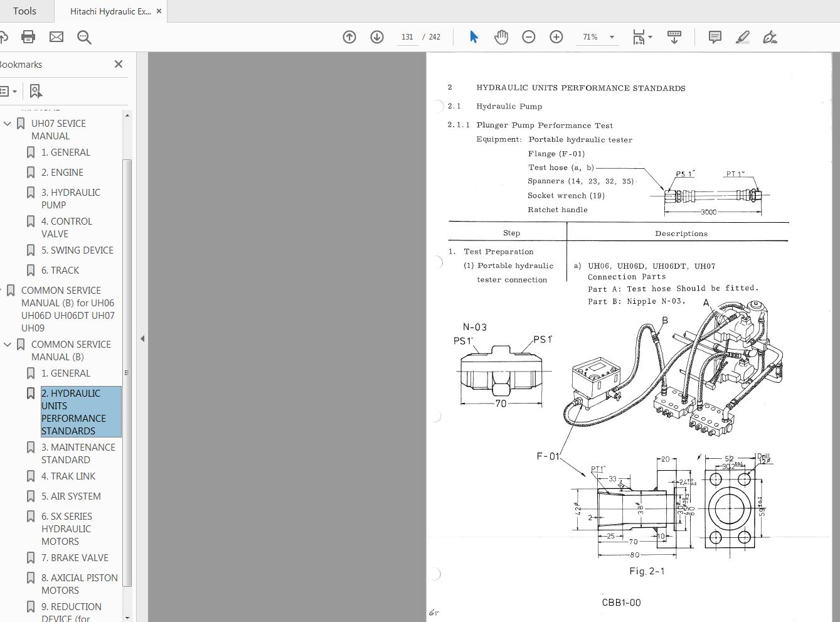The image size is (840, 622).
Task: Click the Zoom in plus button
Action: pyautogui.click(x=556, y=37)
